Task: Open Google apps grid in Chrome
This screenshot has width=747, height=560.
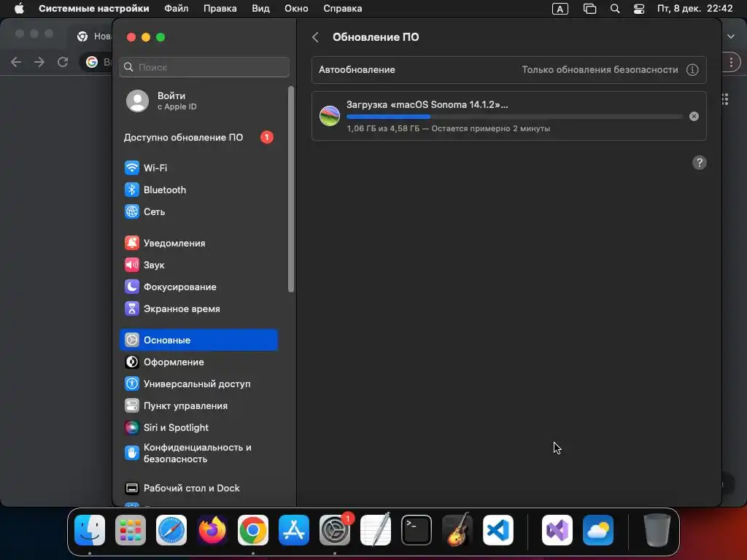Action: point(725,99)
